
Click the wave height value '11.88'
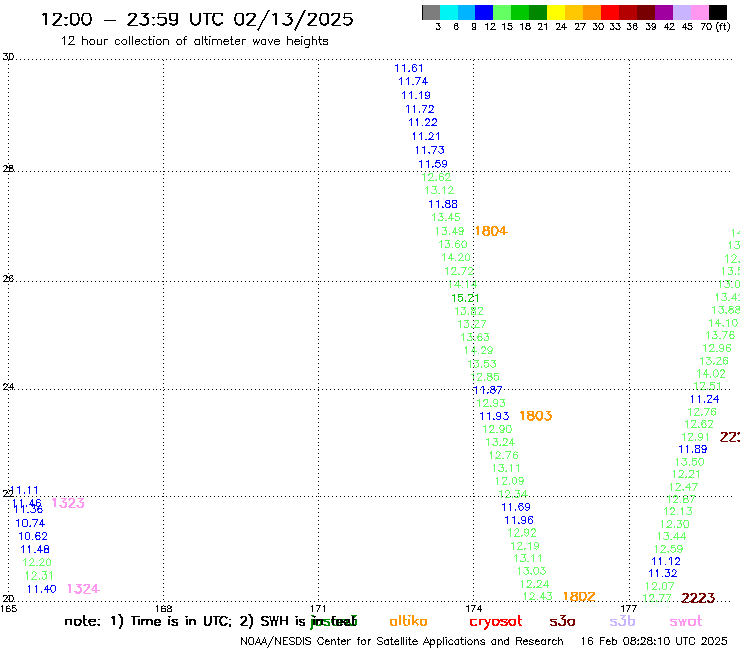click(443, 204)
